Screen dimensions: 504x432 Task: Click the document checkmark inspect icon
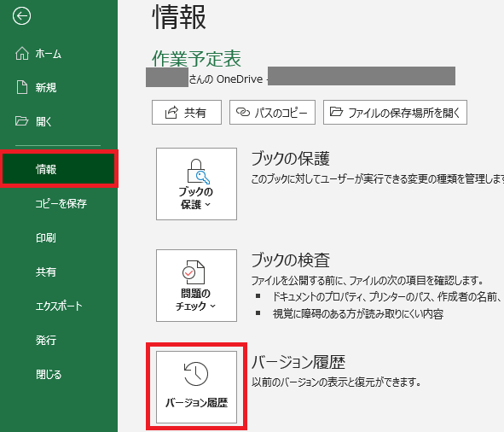194,272
